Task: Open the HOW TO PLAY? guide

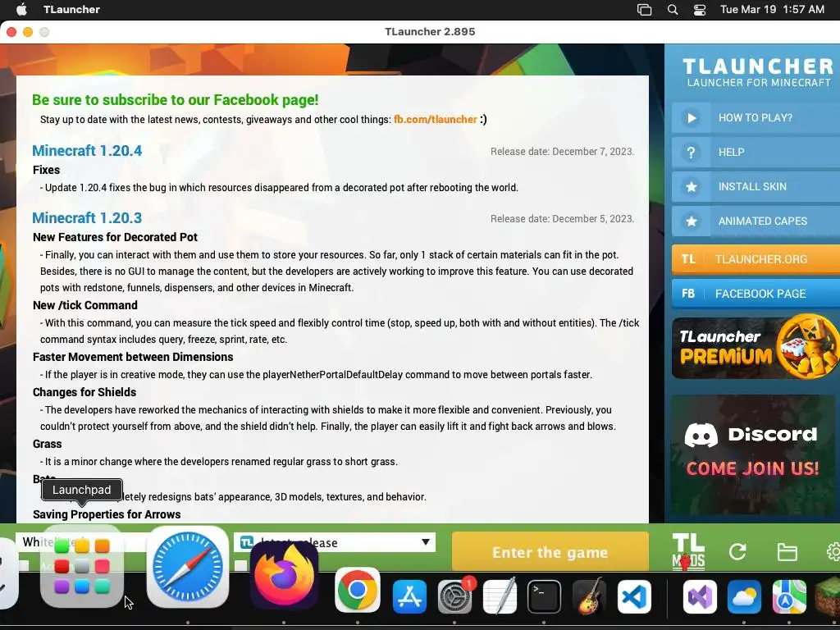Action: [756, 118]
